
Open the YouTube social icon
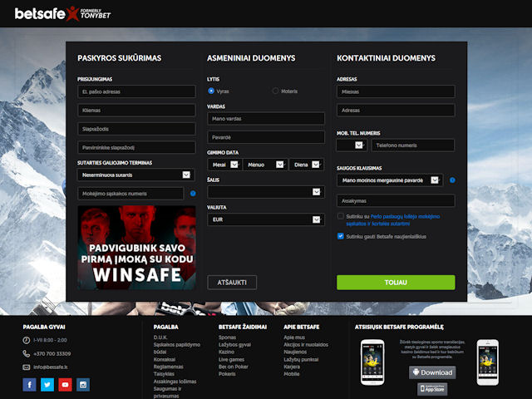65,384
